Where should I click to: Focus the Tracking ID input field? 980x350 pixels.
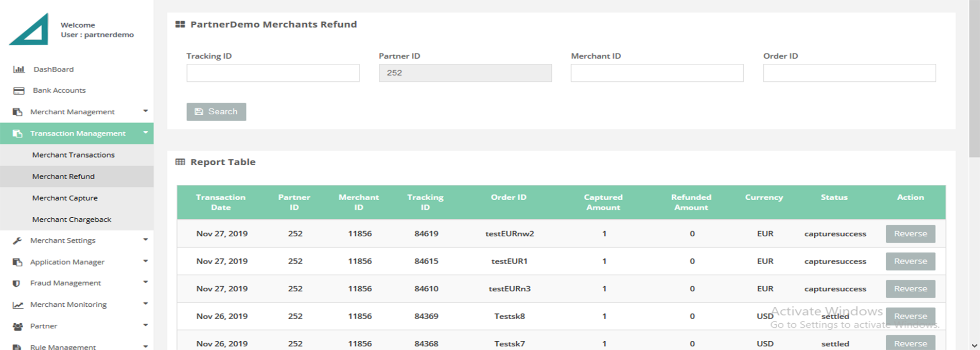click(273, 73)
